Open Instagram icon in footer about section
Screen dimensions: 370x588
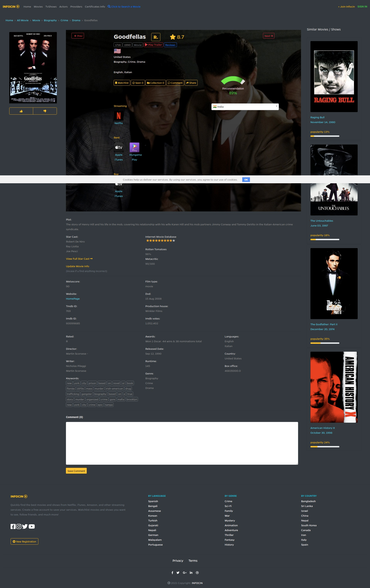tap(19, 526)
